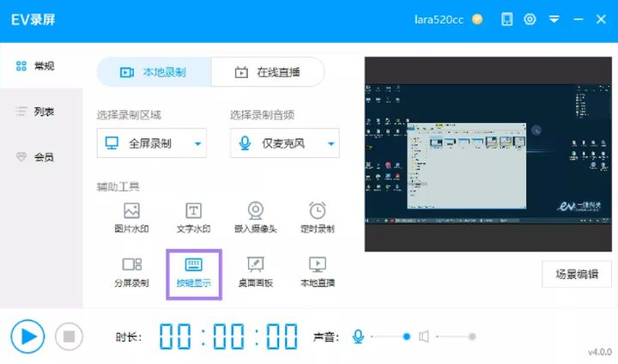Close the EV录屏 window
The image size is (618, 364).
[x=601, y=19]
